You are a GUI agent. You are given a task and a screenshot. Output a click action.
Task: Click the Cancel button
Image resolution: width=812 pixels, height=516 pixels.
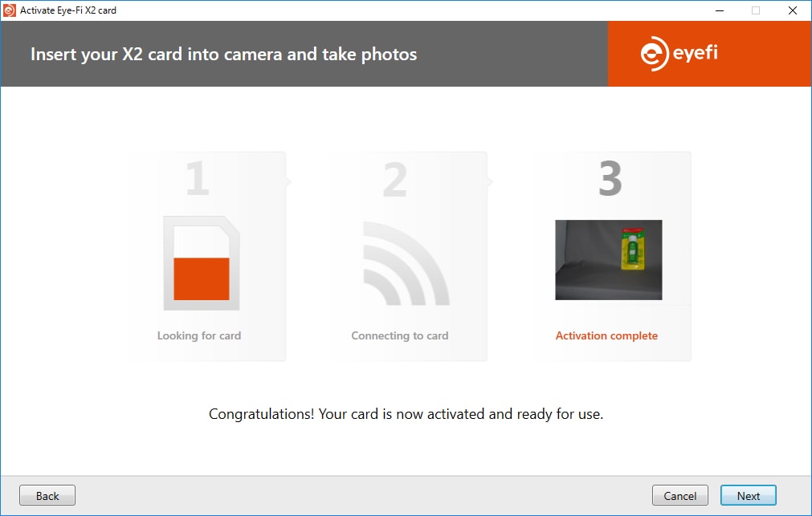pyautogui.click(x=679, y=495)
